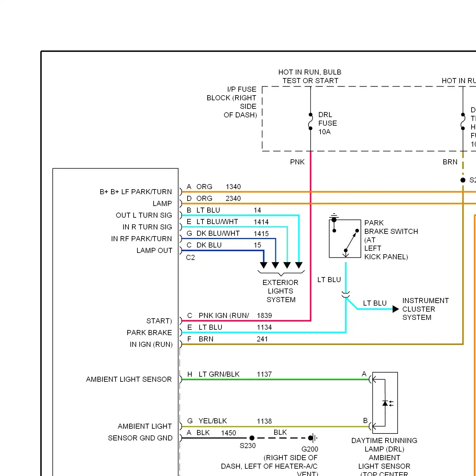
Task: Click the G200 ground symbol
Action: coord(313,438)
